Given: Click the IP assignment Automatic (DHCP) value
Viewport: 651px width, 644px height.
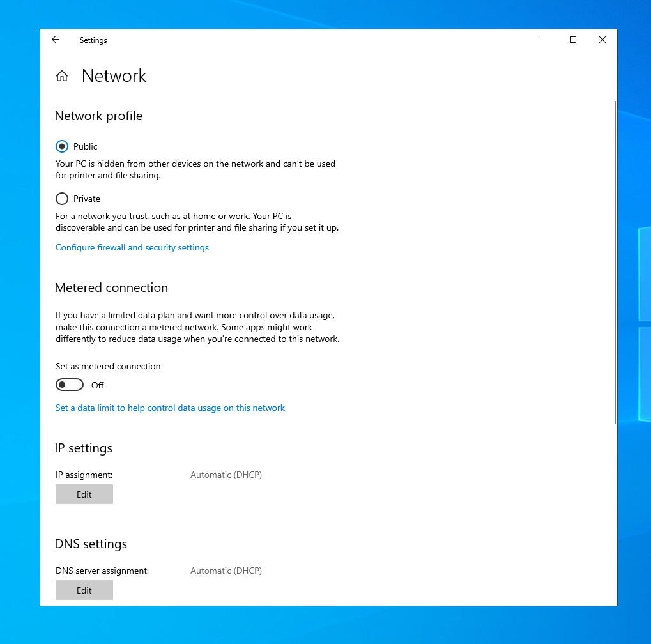Looking at the screenshot, I should pyautogui.click(x=226, y=475).
